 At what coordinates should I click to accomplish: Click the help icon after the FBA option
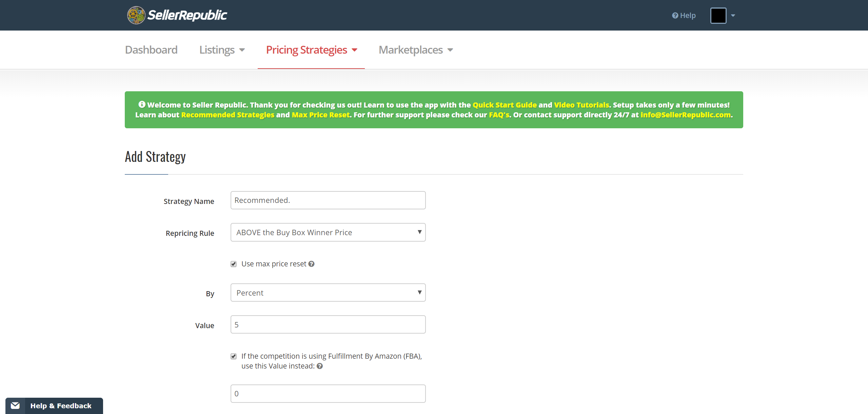[319, 366]
